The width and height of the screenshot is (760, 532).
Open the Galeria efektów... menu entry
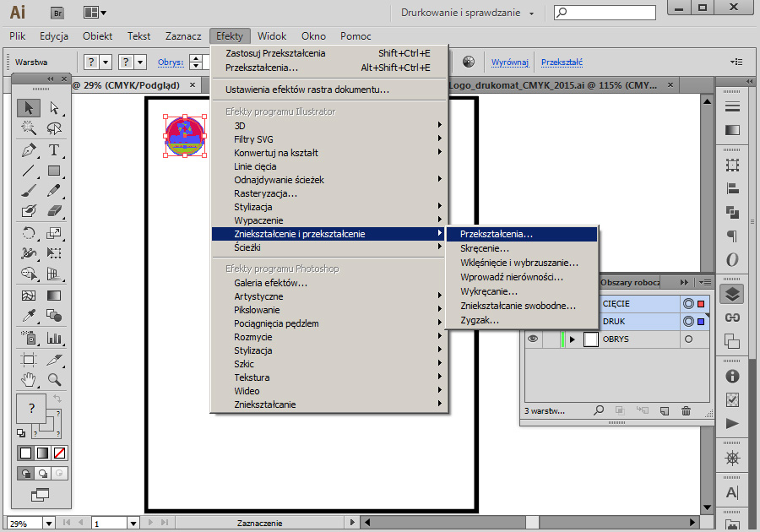(x=270, y=283)
